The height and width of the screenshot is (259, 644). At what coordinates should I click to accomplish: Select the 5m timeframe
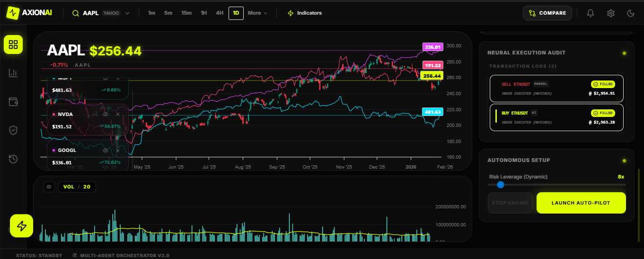click(x=168, y=13)
